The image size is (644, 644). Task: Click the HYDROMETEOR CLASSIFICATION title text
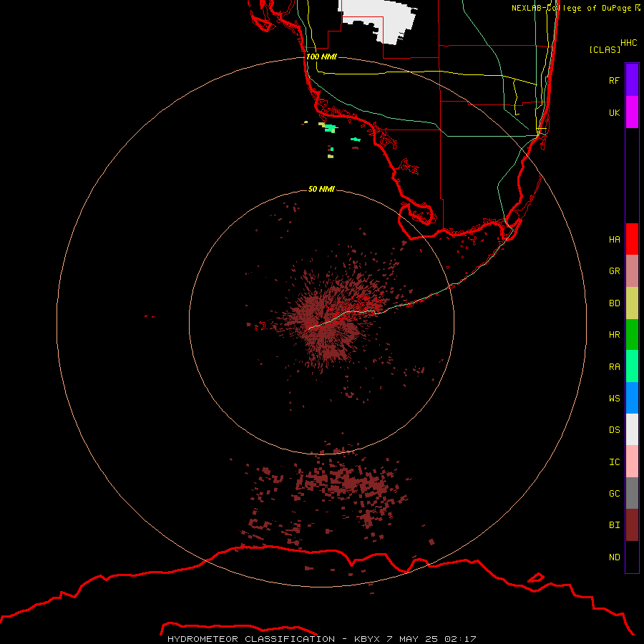[251, 639]
